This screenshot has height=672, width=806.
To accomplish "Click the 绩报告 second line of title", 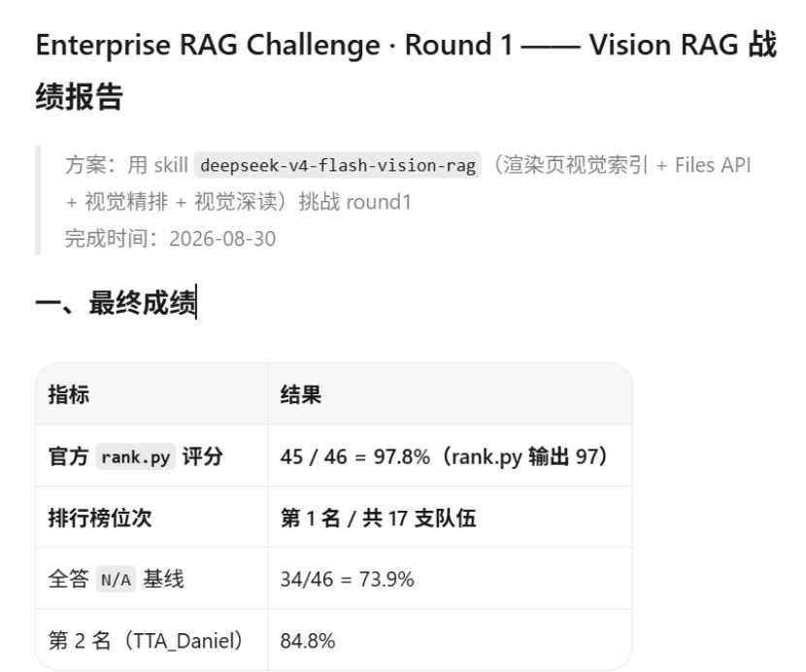I will (80, 96).
